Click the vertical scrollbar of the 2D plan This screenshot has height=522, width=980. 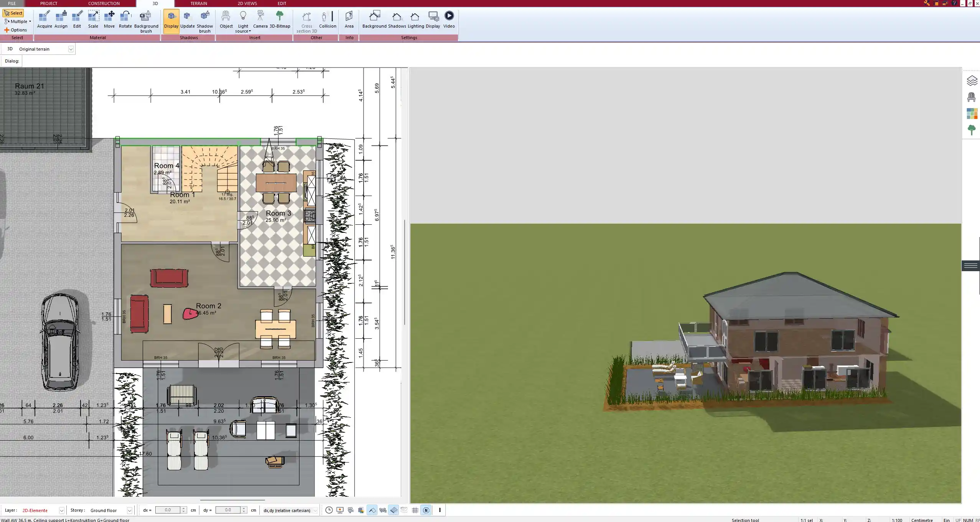[405, 272]
